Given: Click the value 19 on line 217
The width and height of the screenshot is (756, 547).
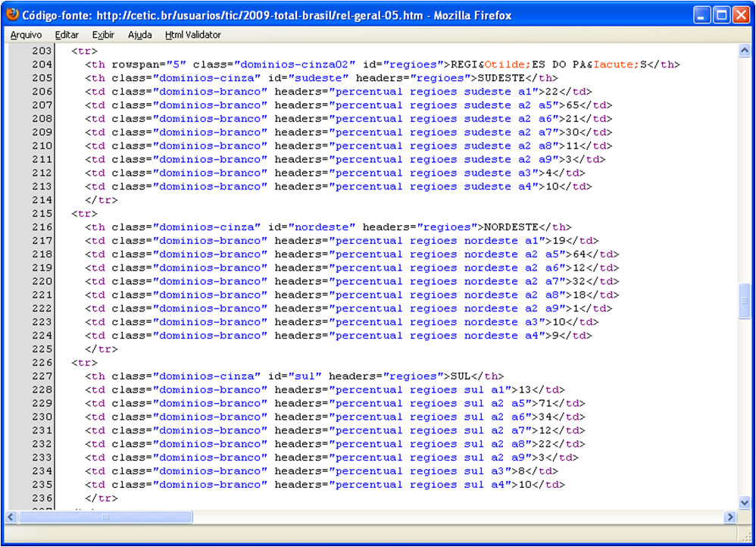Looking at the screenshot, I should coord(558,240).
